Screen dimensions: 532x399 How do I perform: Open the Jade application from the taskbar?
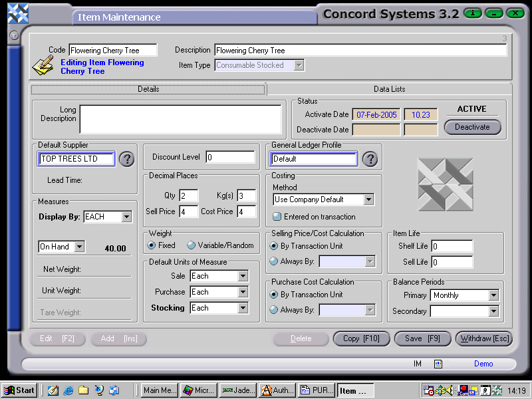(237, 390)
